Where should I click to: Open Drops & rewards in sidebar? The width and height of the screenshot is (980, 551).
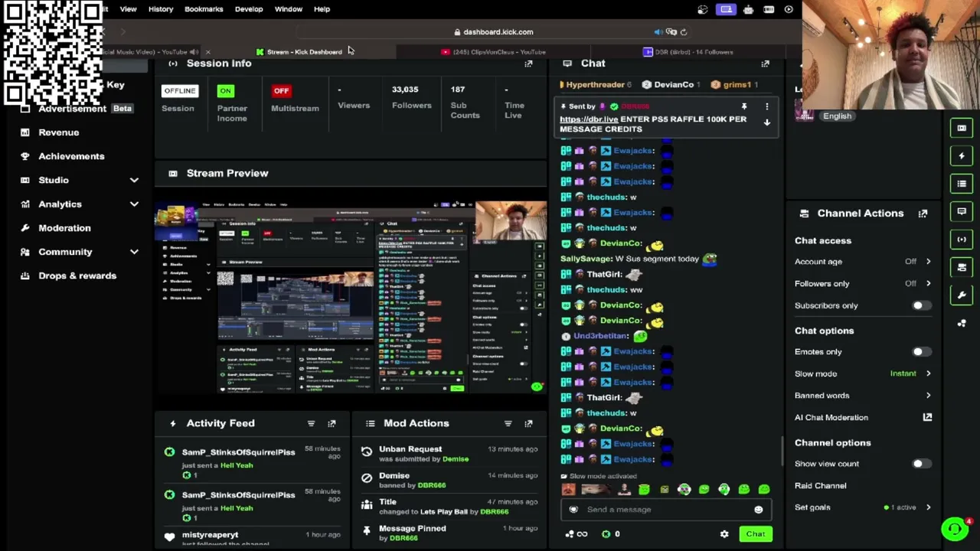tap(77, 275)
